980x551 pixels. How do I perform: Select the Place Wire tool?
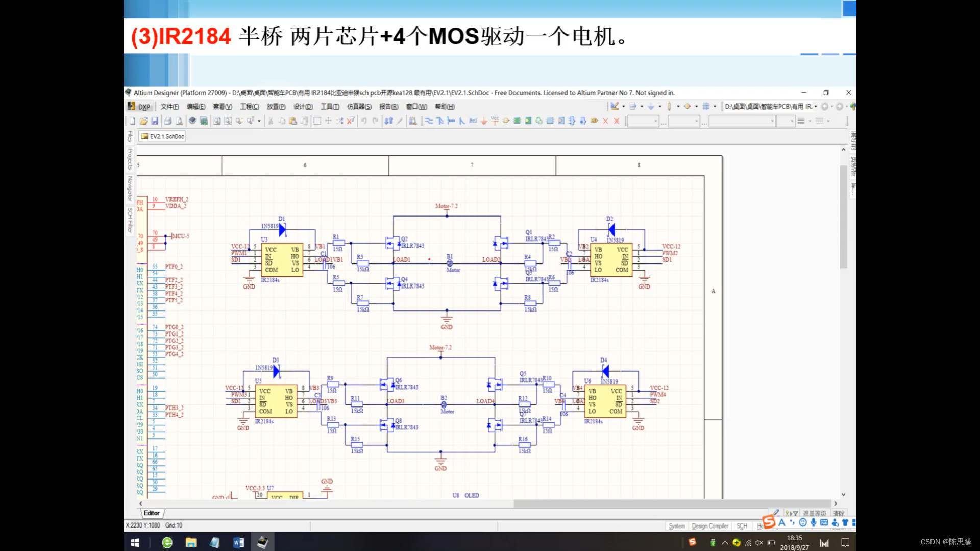click(429, 121)
